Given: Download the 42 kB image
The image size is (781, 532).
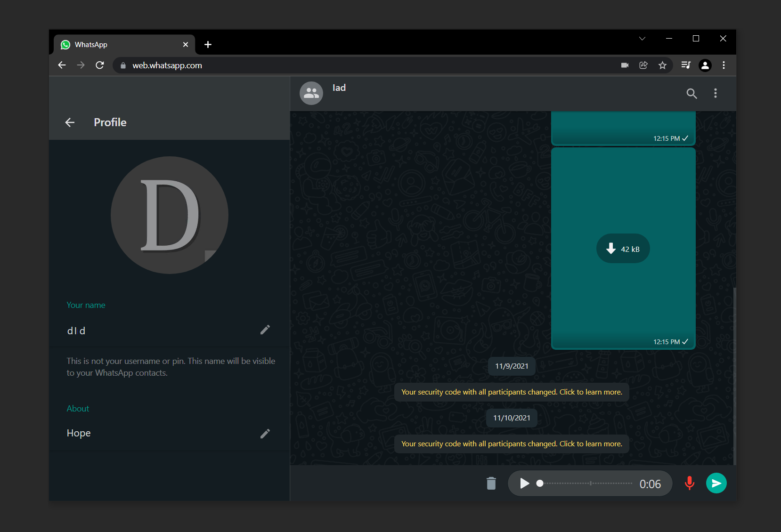Looking at the screenshot, I should tap(623, 249).
